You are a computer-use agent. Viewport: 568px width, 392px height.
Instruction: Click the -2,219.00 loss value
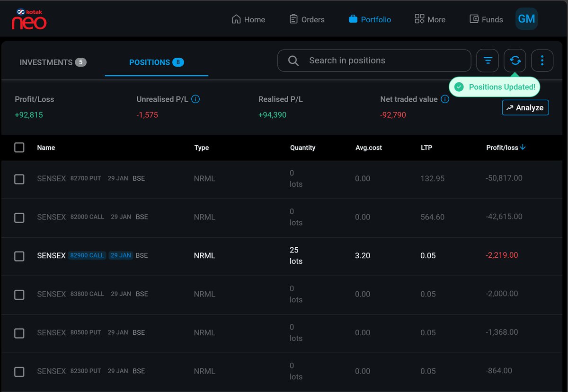[502, 255]
